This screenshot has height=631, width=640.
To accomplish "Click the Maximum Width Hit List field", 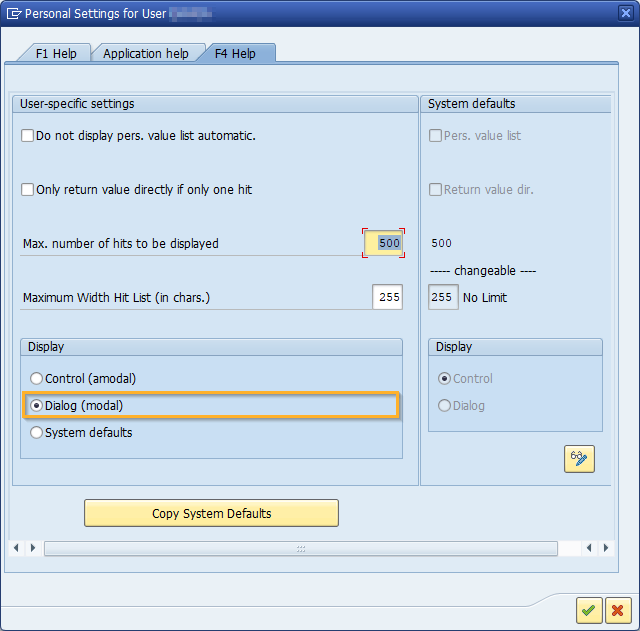I will click(387, 297).
